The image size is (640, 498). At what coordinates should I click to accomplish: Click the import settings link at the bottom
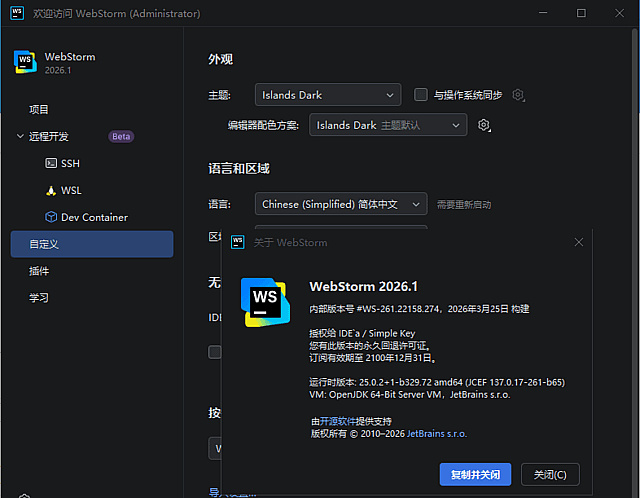(233, 493)
